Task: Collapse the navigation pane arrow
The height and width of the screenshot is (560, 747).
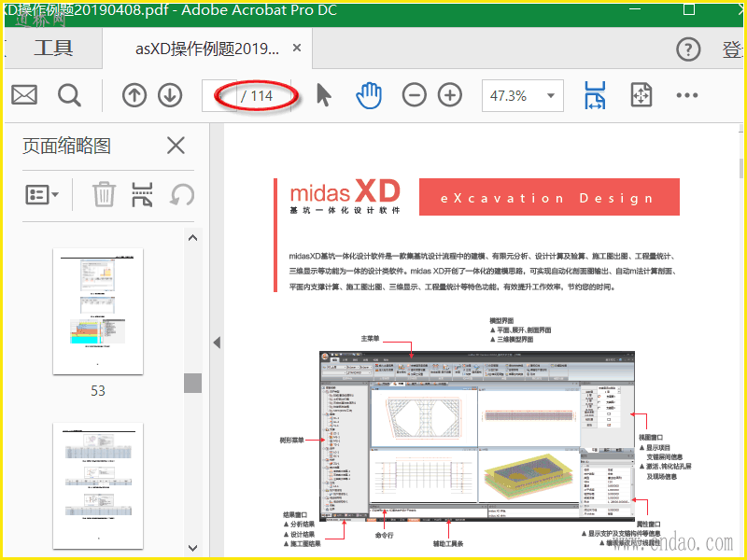Action: coord(217,342)
